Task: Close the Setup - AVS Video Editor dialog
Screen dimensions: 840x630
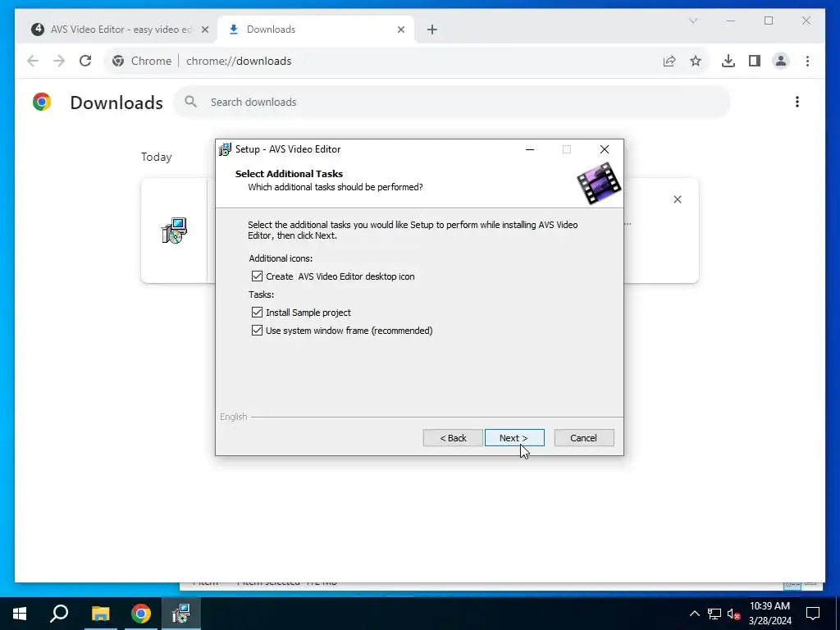Action: point(605,149)
